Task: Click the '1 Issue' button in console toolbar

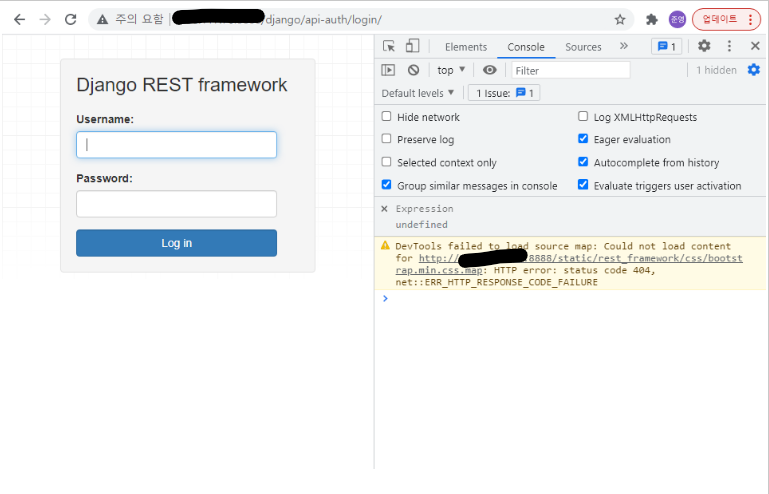Action: (x=504, y=93)
